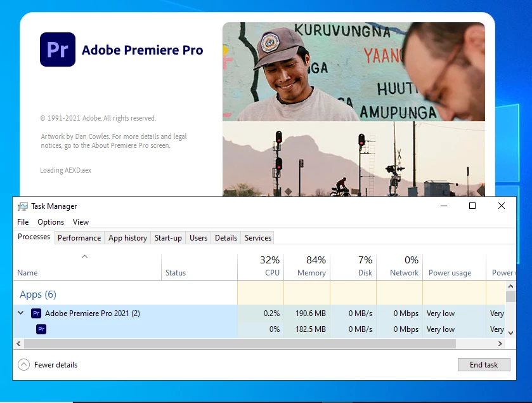Click the splash screen artwork of man in cap
532x403 pixels.
(354, 72)
